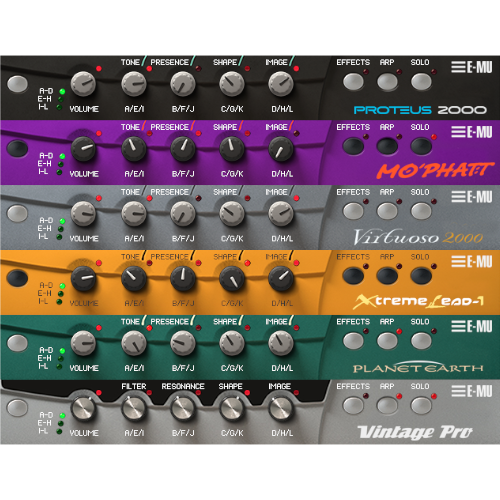Adjust the Virtuoso 2000 B/F/J Presence knob
Viewport: 500px width, 500px height.
point(183,213)
